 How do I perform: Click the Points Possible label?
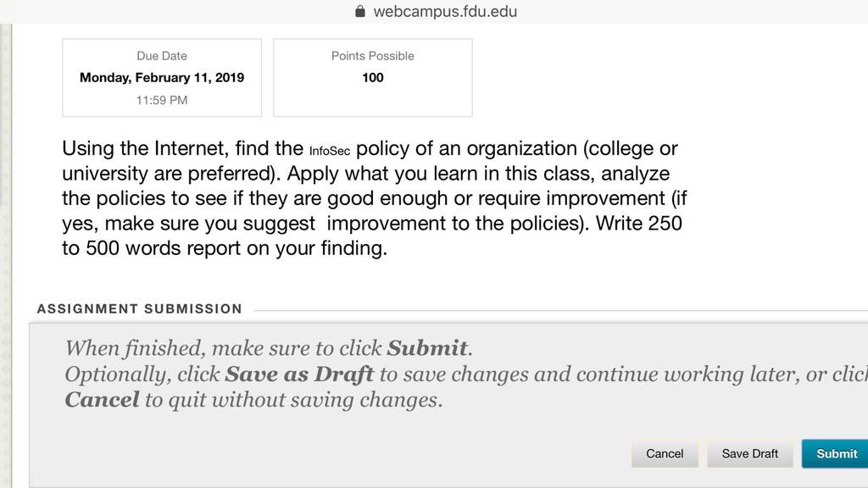373,56
